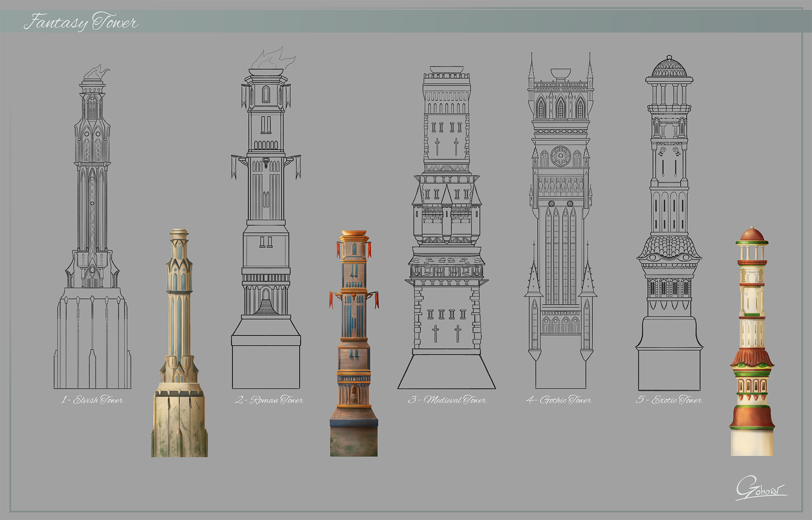The image size is (812, 520).
Task: Click the '3 - Medieval Tower' caption
Action: [x=447, y=400]
